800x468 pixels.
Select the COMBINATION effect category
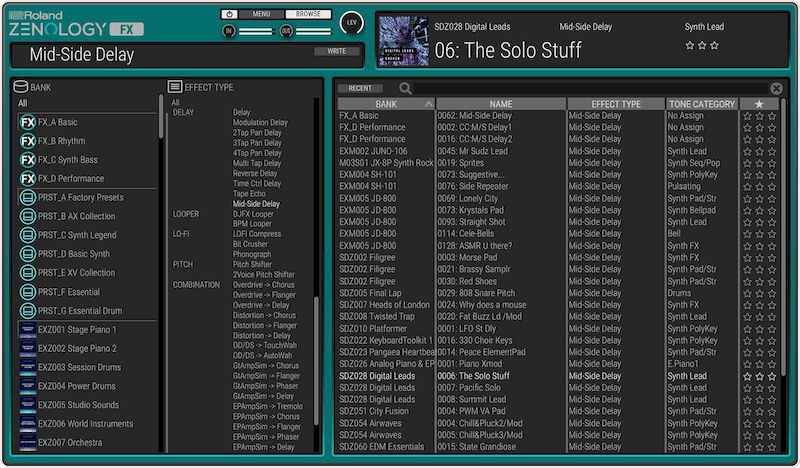coord(196,285)
